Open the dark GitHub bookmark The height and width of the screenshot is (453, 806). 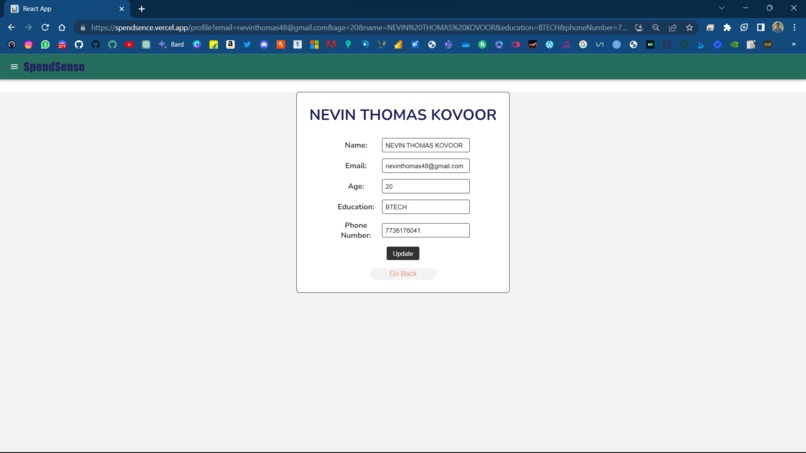click(96, 45)
